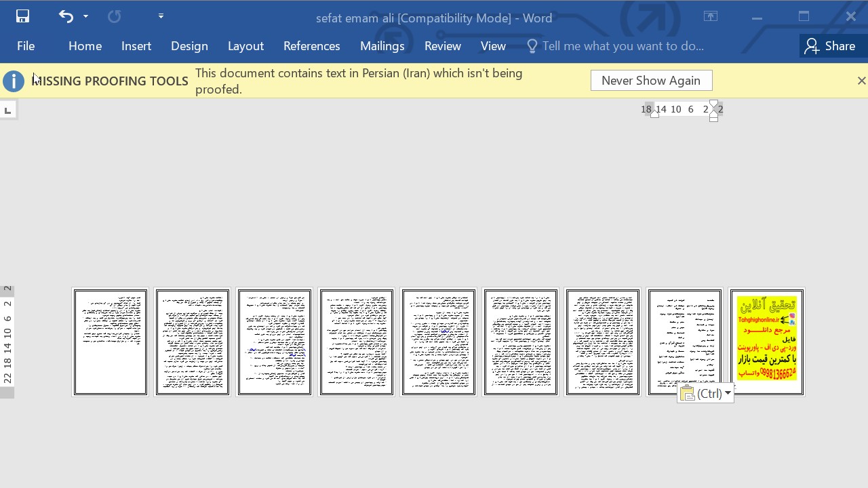
Task: Close the Missing Proofing Tools message bar
Action: click(861, 81)
